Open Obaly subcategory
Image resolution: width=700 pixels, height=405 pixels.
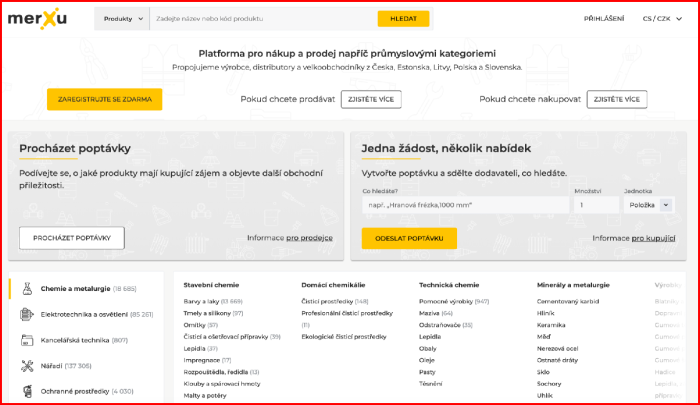(x=428, y=348)
